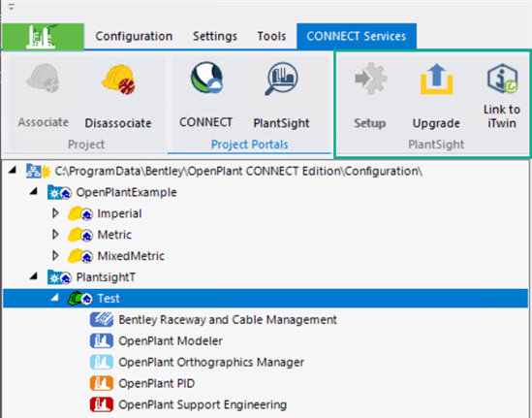Open the CONNECT project portal icon
This screenshot has height=418, width=532.
point(206,78)
